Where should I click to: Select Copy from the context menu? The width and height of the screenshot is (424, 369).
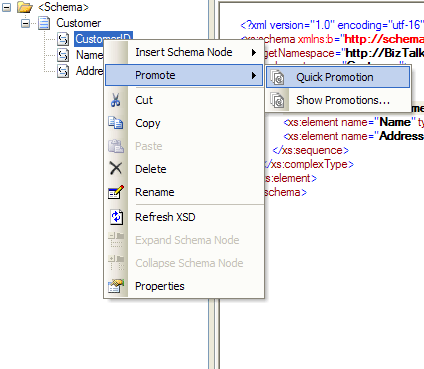[184, 123]
